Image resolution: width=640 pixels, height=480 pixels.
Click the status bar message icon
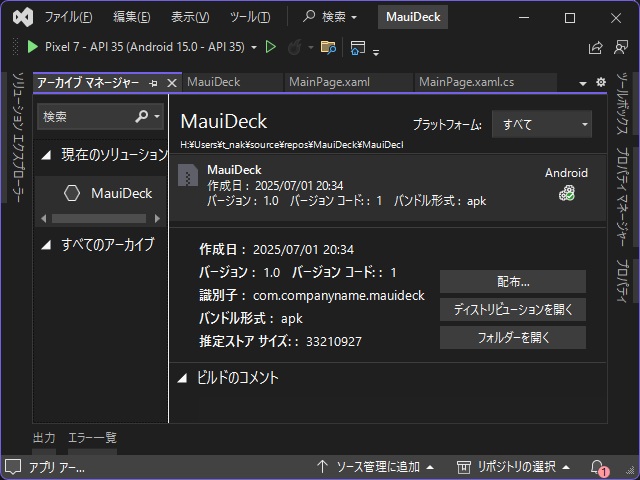13,467
